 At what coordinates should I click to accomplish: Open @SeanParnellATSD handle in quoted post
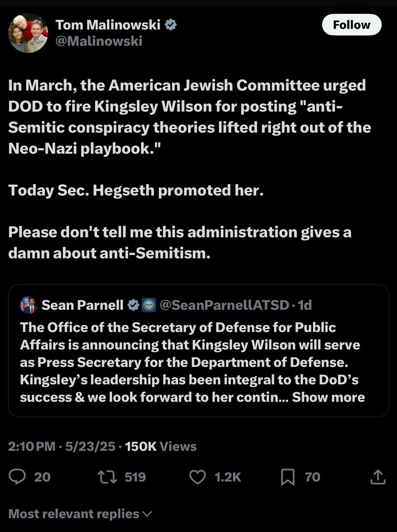point(225,305)
